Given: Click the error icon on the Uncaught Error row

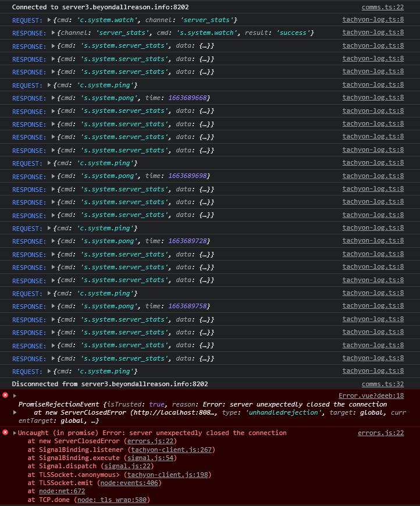Looking at the screenshot, I should (x=6, y=432).
